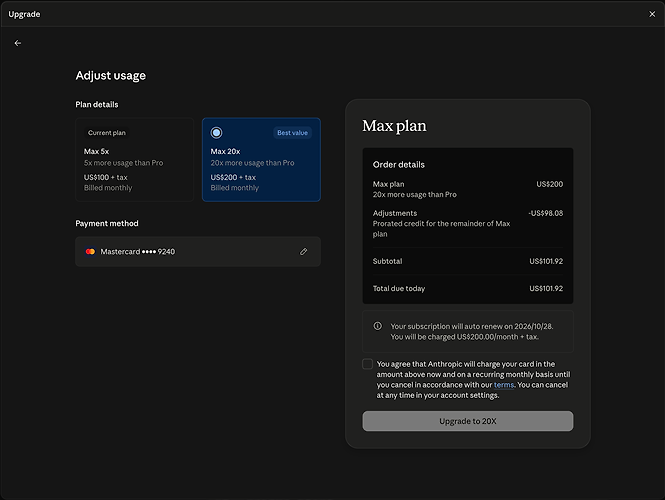Click the Upgrade to 20X button

(x=467, y=421)
